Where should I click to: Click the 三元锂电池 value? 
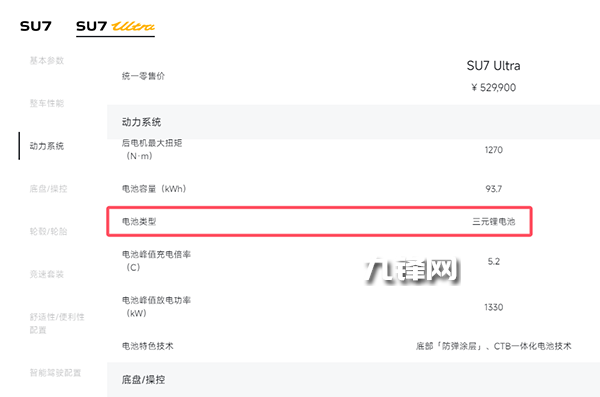(x=494, y=222)
